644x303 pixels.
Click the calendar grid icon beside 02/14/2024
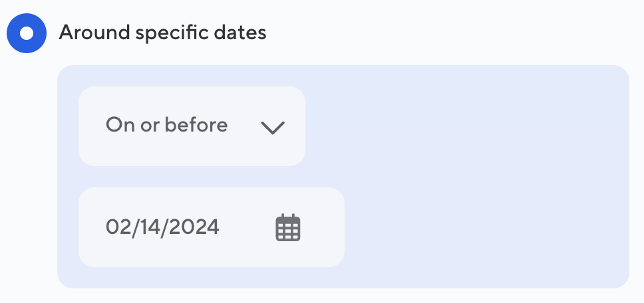click(x=288, y=228)
